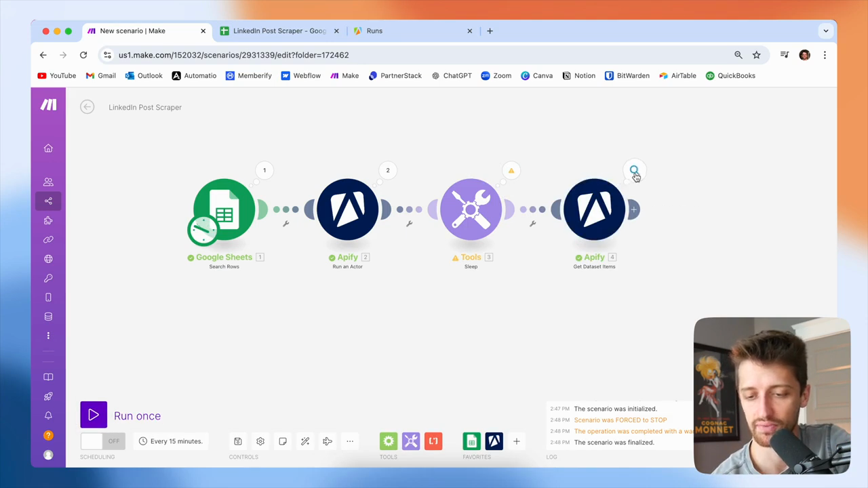Screen dimensions: 868x488
Task: Edit the scenario name LinkedIn Post Scraper
Action: (145, 107)
